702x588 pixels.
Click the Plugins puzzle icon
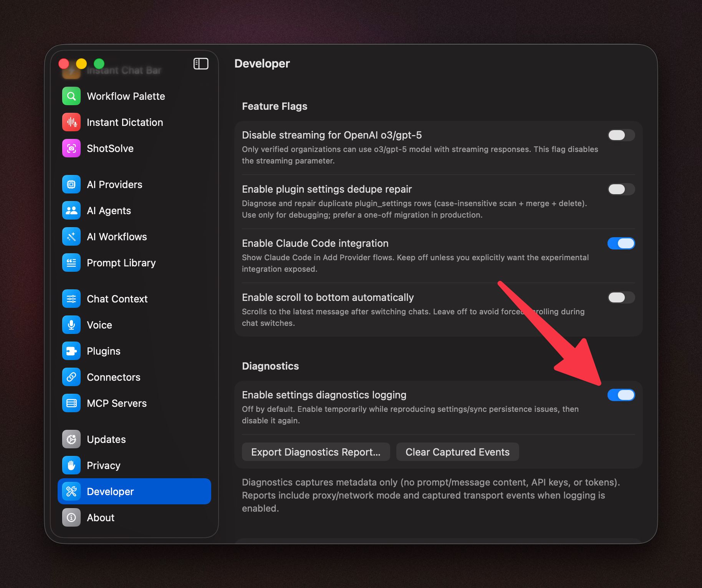tap(71, 351)
